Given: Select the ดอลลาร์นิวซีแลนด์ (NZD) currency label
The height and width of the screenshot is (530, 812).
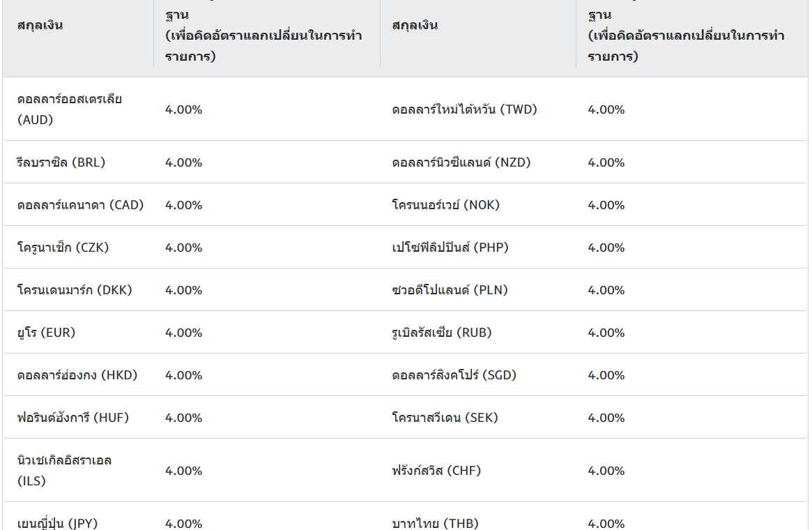Looking at the screenshot, I should (461, 162).
